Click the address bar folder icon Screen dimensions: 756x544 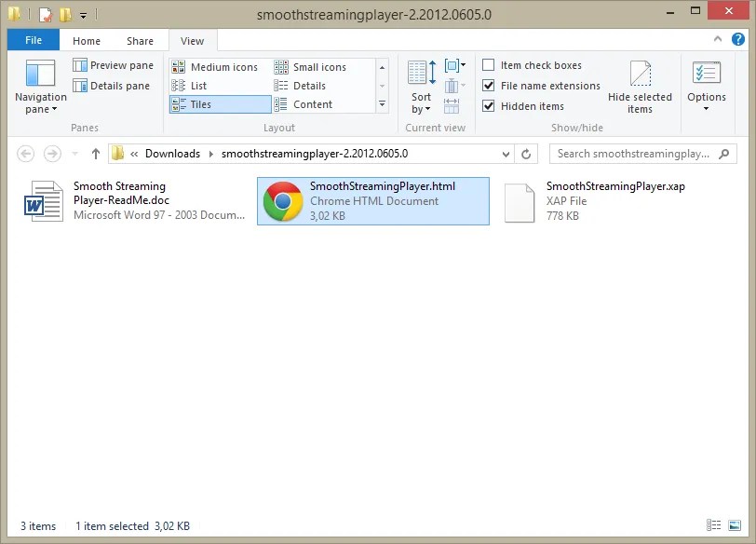tap(117, 154)
